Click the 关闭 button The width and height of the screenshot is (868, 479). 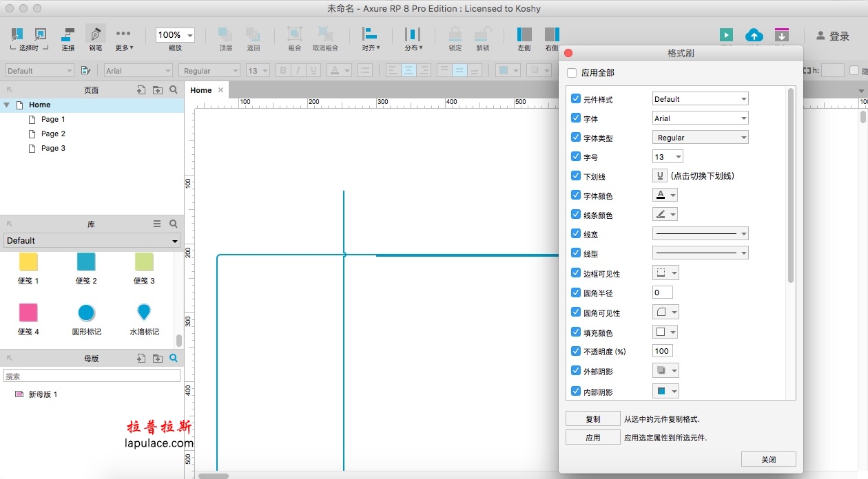pyautogui.click(x=768, y=460)
